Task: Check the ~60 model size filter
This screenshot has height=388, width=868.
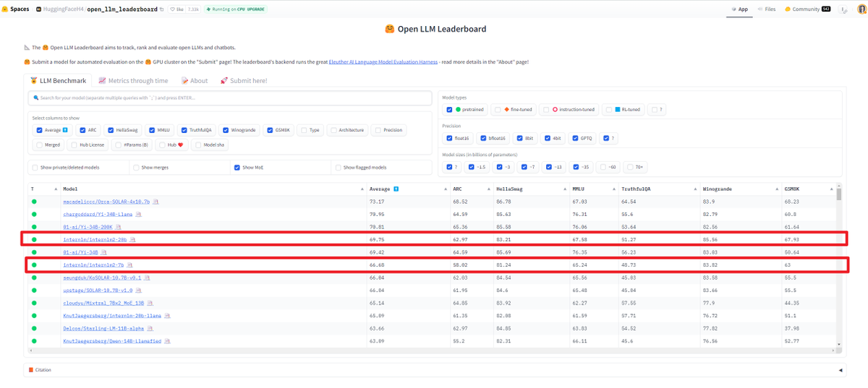Action: click(x=603, y=167)
